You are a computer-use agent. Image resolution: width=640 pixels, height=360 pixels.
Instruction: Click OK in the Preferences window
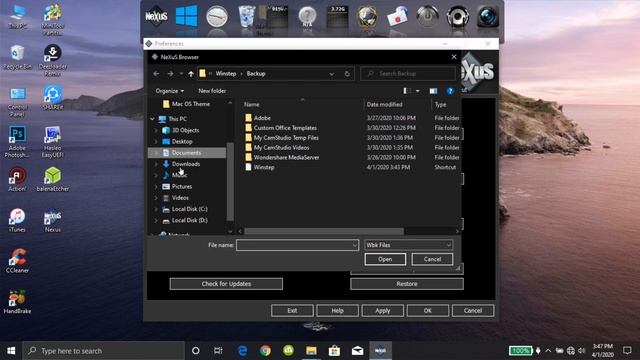pyautogui.click(x=428, y=311)
